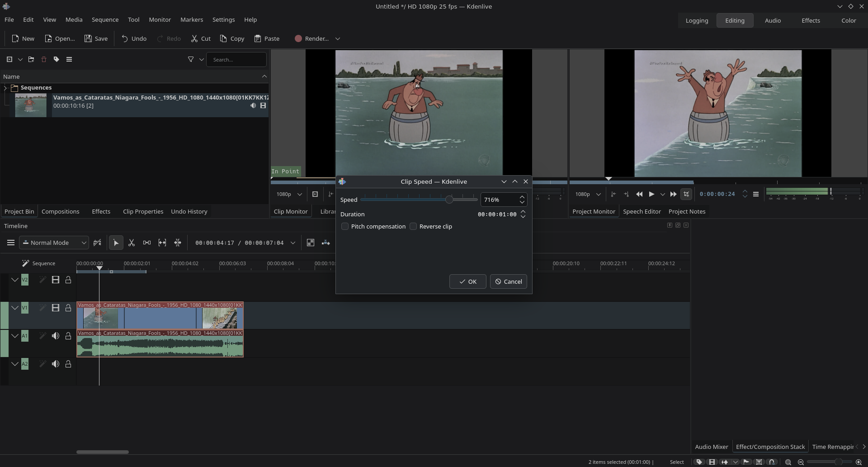
Task: Open the Markers menu
Action: click(192, 19)
